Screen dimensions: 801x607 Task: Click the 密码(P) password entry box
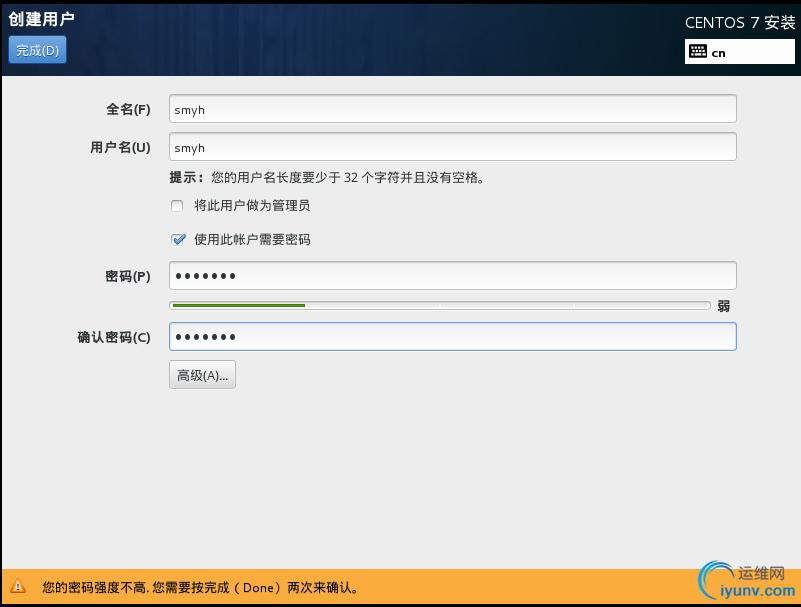(452, 275)
